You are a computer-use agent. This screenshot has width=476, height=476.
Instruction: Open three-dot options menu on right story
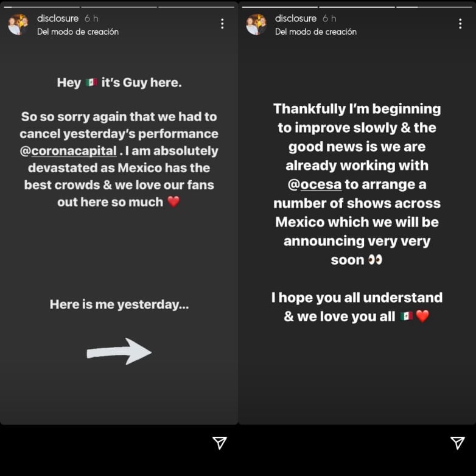pyautogui.click(x=460, y=24)
